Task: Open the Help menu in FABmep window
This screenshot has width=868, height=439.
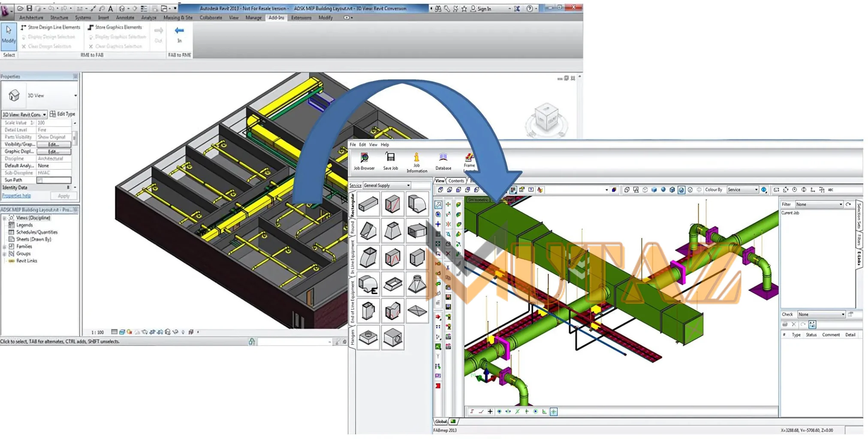Action: (x=385, y=145)
